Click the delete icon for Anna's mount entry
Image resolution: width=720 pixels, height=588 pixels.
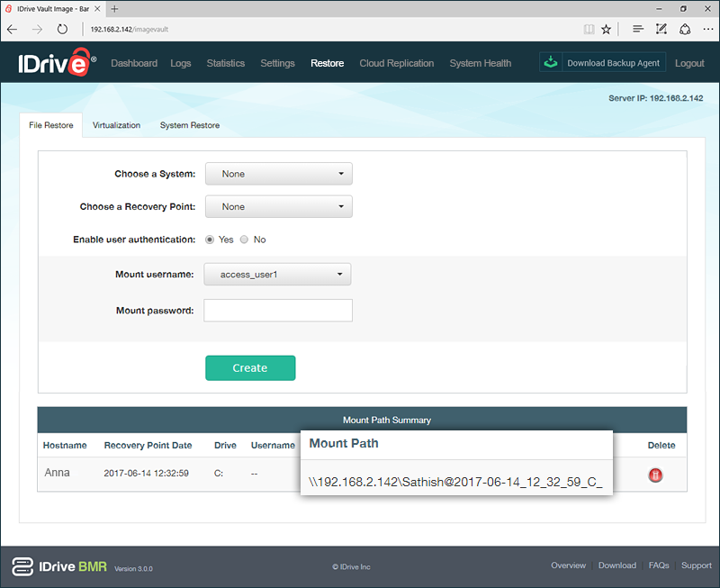(x=655, y=475)
